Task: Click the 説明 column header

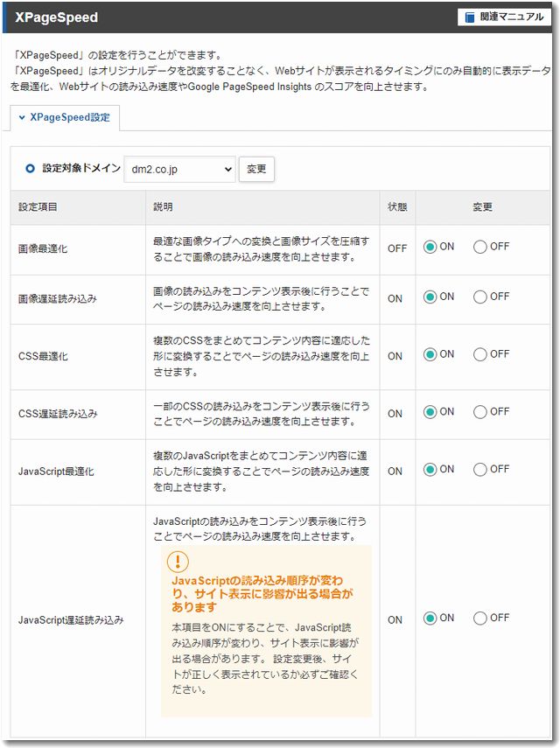Action: pos(163,207)
